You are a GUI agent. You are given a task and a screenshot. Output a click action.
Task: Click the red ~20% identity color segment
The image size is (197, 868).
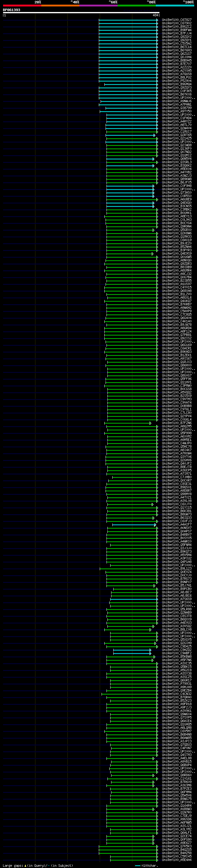22,6
